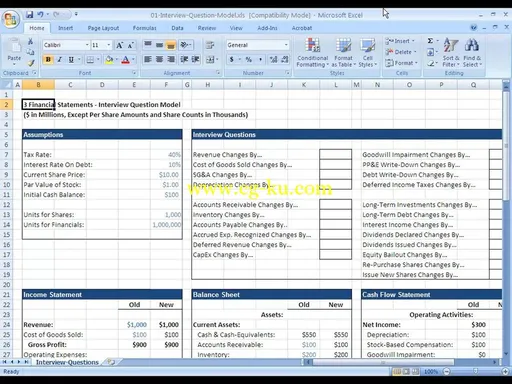The height and width of the screenshot is (384, 512).
Task: Open the General number format dropdown
Action: 286,45
